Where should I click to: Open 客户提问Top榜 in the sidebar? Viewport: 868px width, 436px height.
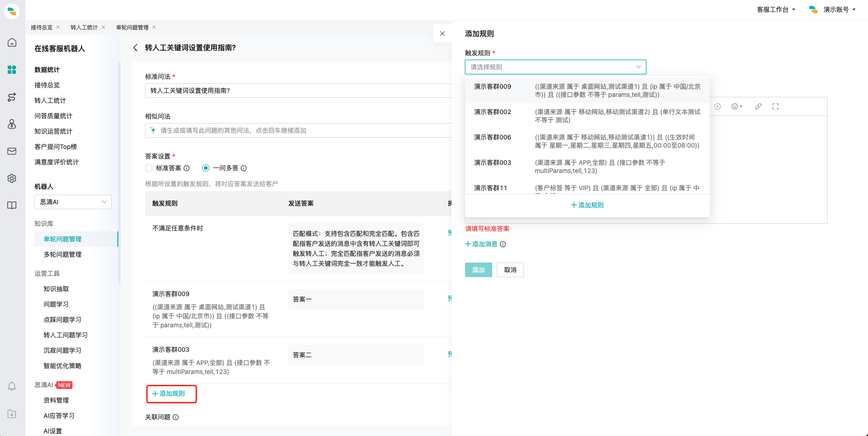coord(56,147)
